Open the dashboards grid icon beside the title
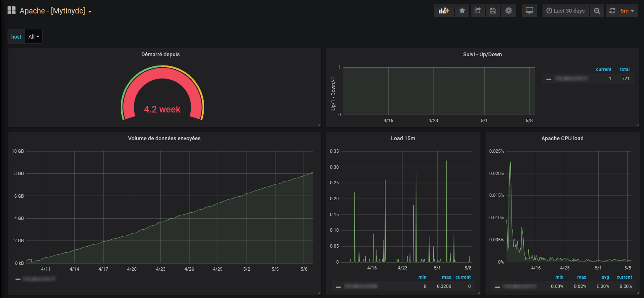644x298 pixels. point(12,11)
